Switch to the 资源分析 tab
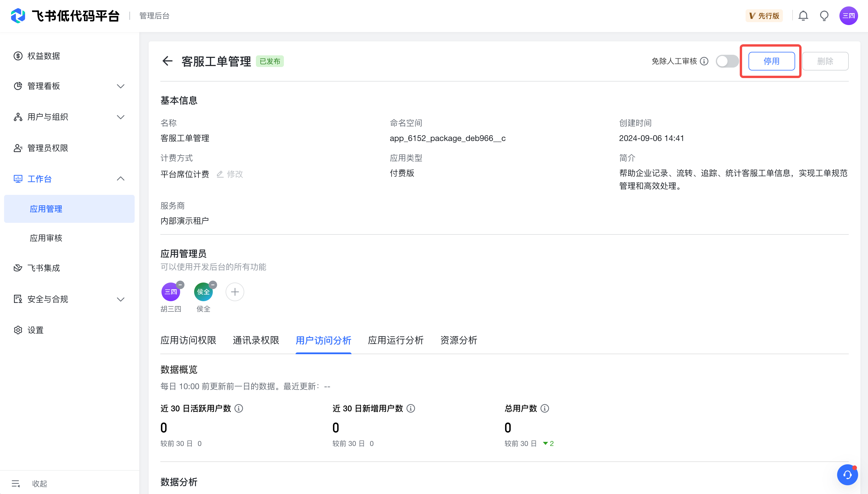868x494 pixels. point(459,340)
